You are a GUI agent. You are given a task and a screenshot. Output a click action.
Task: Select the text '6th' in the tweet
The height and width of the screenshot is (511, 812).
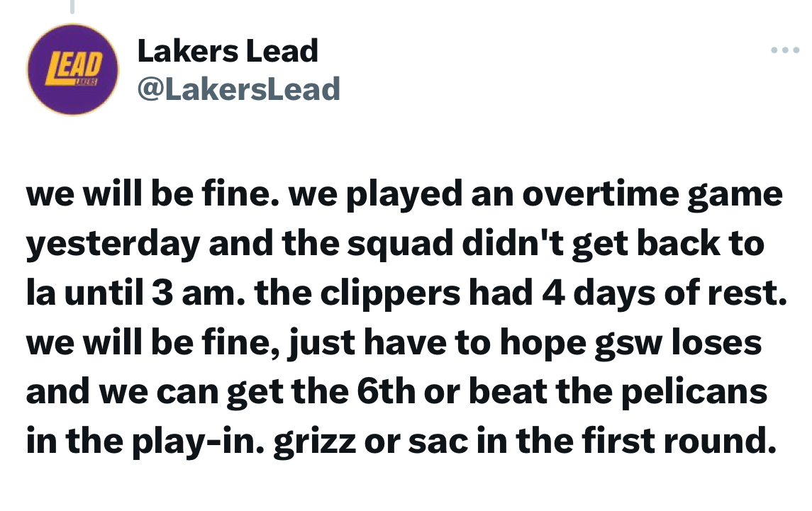[386, 392]
